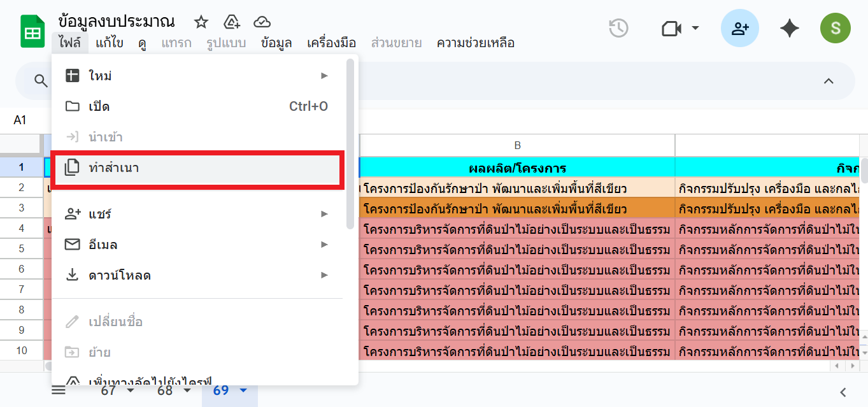Star the ข้อมูลงบประมาณ document
868x407 pixels.
tap(201, 22)
